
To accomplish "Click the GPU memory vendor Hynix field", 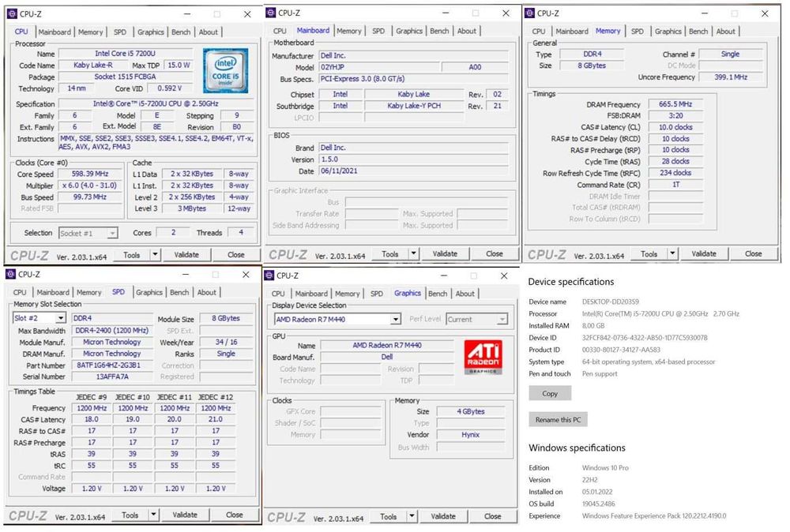I will (471, 434).
